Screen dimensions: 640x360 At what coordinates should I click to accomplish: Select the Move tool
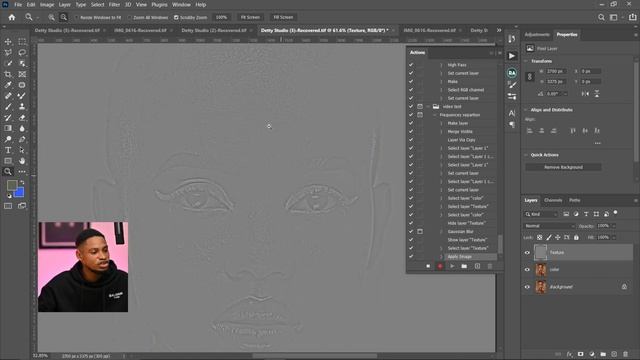click(x=8, y=42)
